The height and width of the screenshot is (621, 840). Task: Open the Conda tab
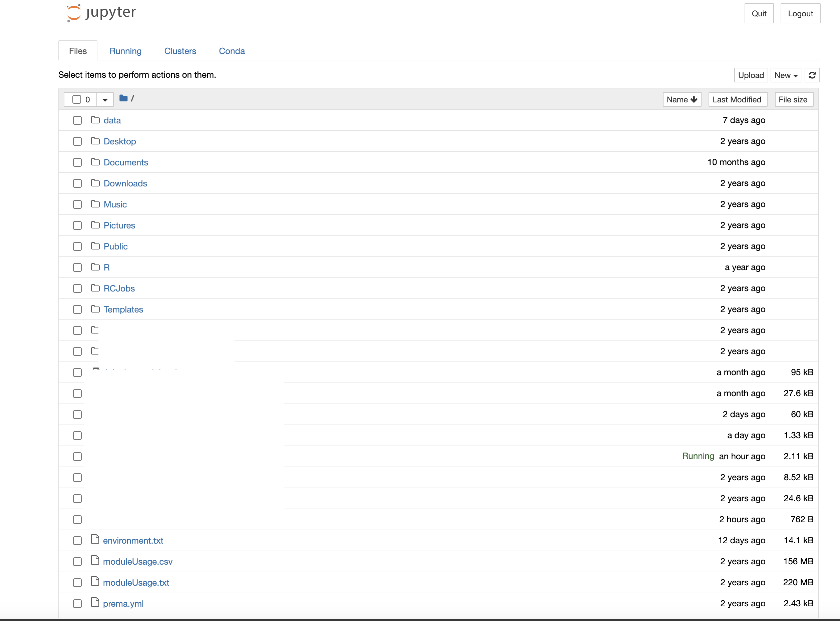click(232, 51)
